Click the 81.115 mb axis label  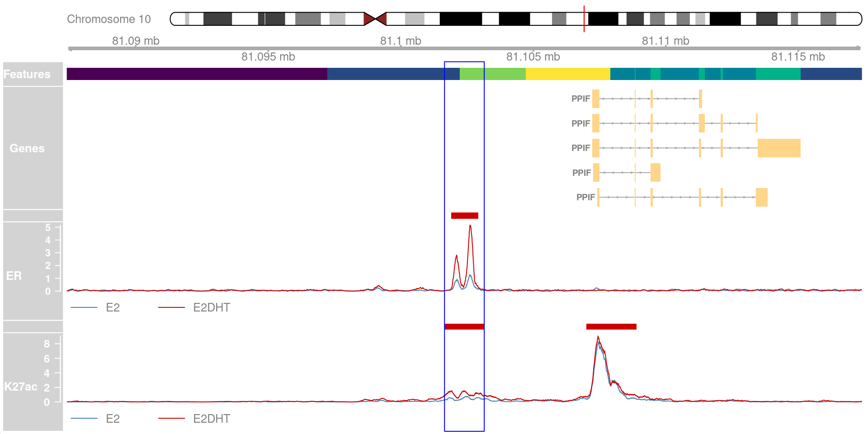pyautogui.click(x=798, y=57)
